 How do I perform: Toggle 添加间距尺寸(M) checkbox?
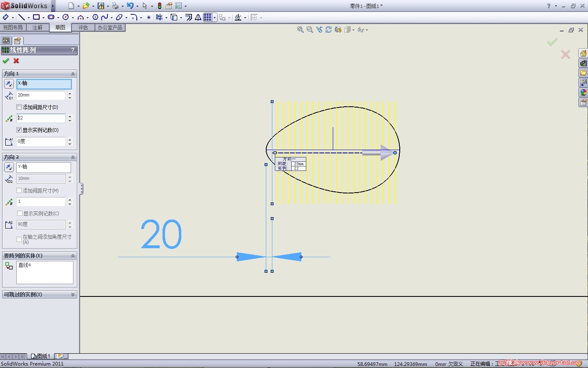pyautogui.click(x=19, y=191)
